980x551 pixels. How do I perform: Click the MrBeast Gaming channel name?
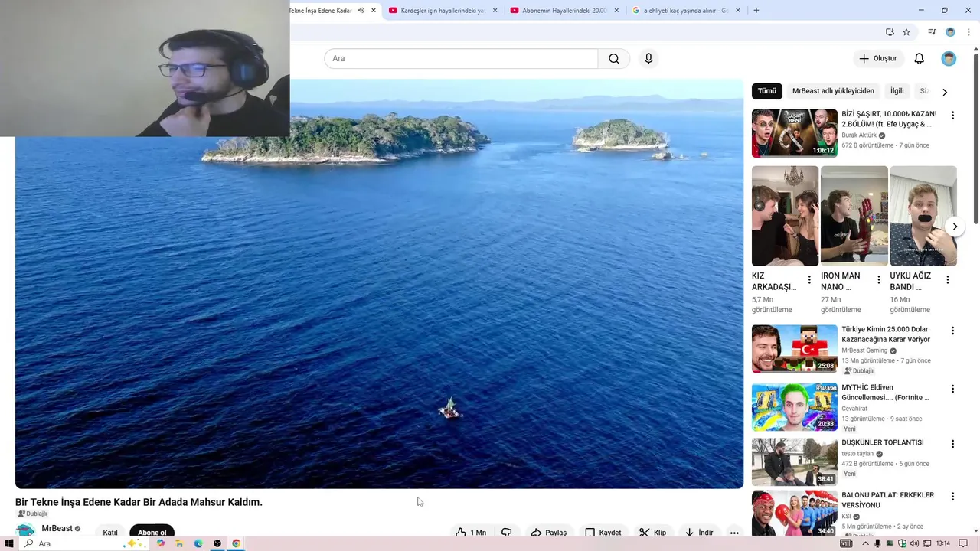click(864, 350)
